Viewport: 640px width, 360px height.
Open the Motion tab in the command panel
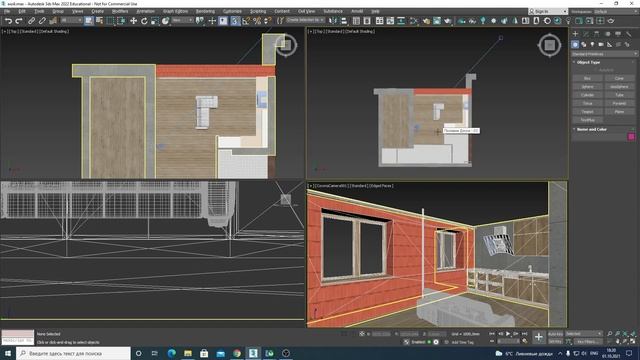click(607, 34)
